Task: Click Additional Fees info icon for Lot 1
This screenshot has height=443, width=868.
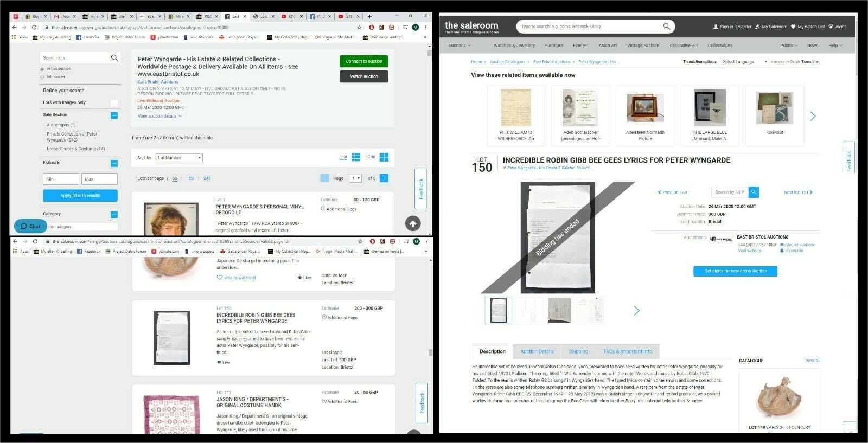Action: tap(323, 209)
